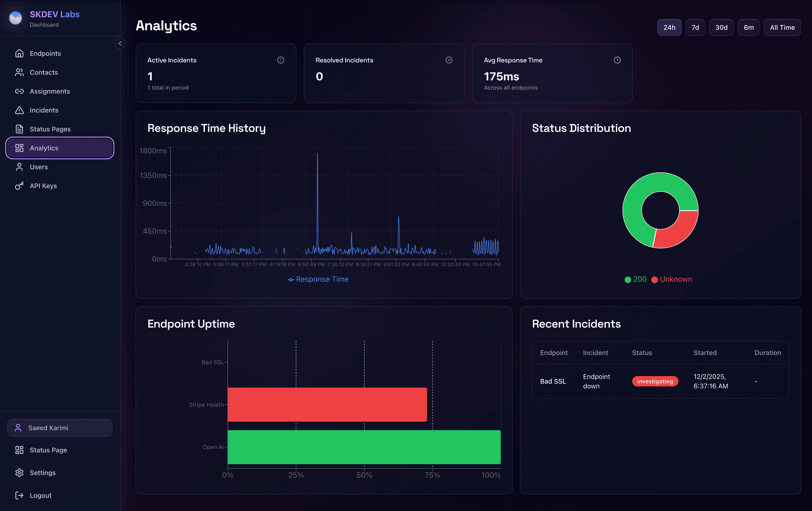Open Contacts via its people icon
This screenshot has width=812, height=511.
click(x=19, y=72)
